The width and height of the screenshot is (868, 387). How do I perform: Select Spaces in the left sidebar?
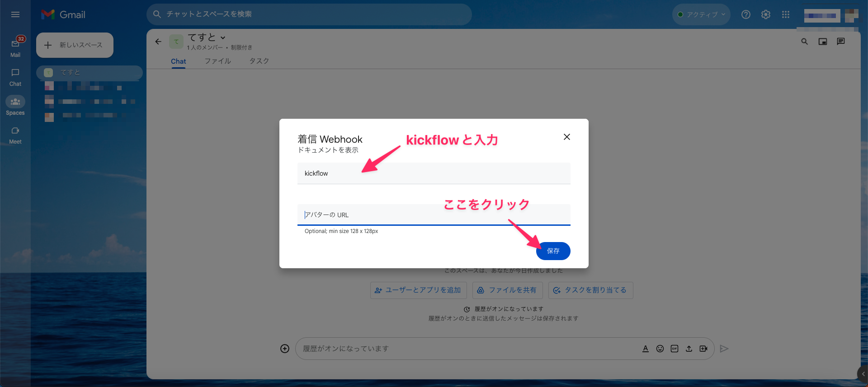15,106
